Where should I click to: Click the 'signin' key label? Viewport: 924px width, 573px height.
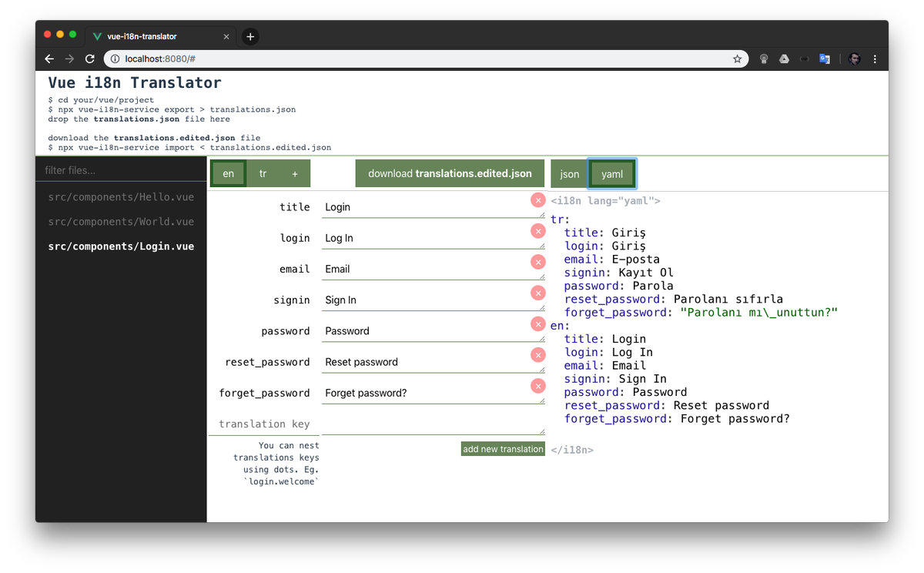pyautogui.click(x=292, y=300)
